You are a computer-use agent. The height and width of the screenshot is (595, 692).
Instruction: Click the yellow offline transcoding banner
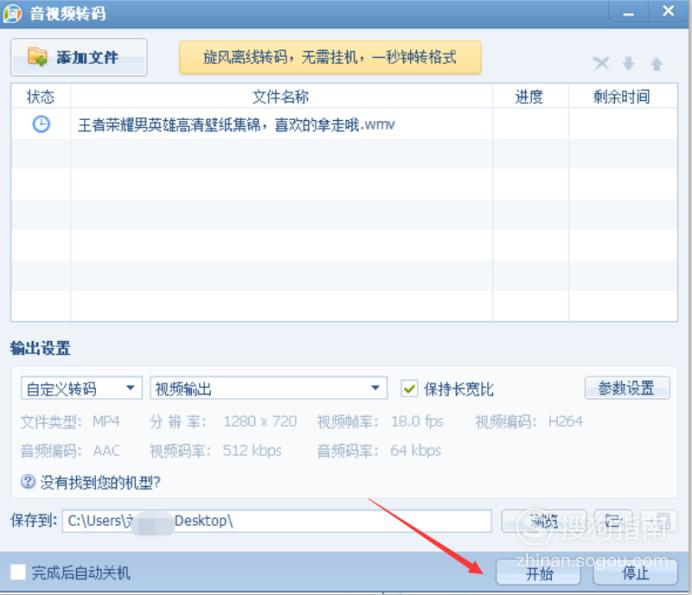[330, 57]
